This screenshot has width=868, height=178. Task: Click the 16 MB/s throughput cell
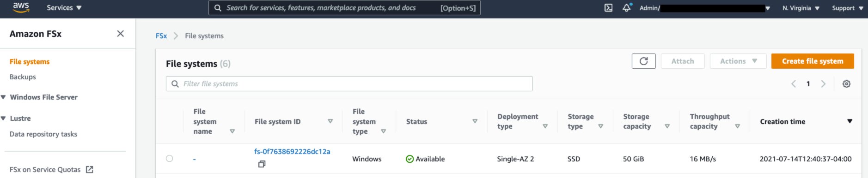703,159
